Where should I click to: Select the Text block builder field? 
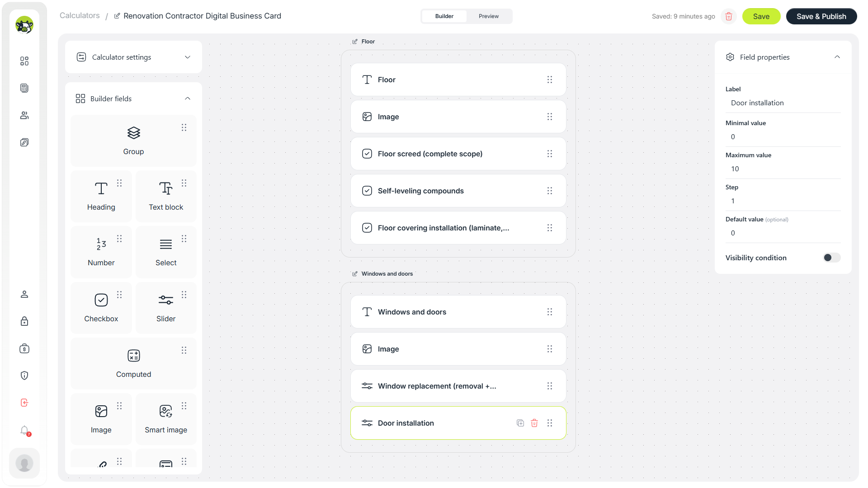tap(166, 196)
